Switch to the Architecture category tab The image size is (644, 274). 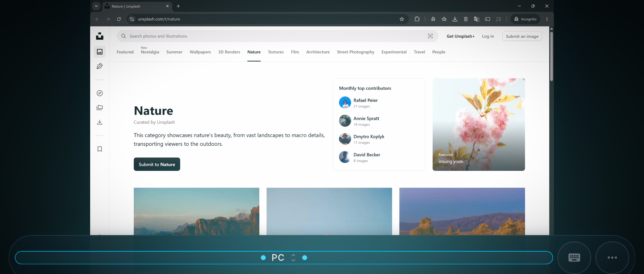[318, 52]
